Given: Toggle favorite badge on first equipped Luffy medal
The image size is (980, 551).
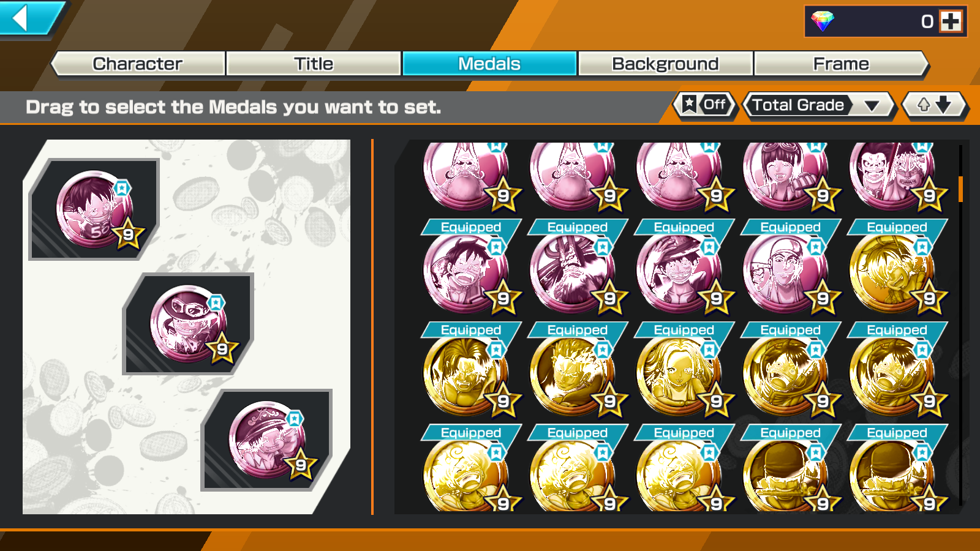Looking at the screenshot, I should (x=122, y=188).
